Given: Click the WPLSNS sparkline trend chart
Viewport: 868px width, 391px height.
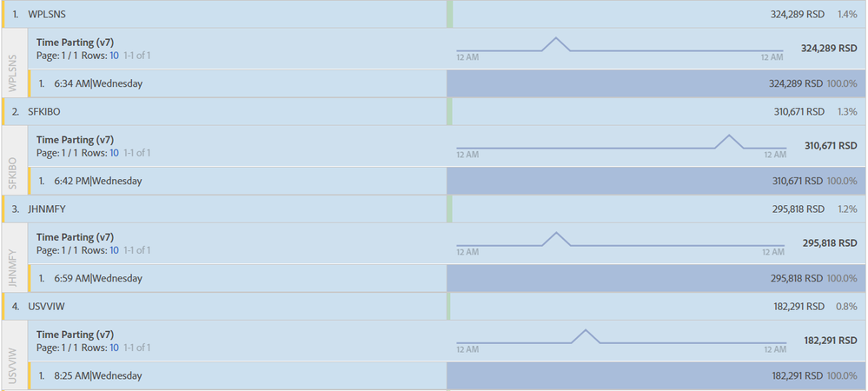Looking at the screenshot, I should click(620, 46).
